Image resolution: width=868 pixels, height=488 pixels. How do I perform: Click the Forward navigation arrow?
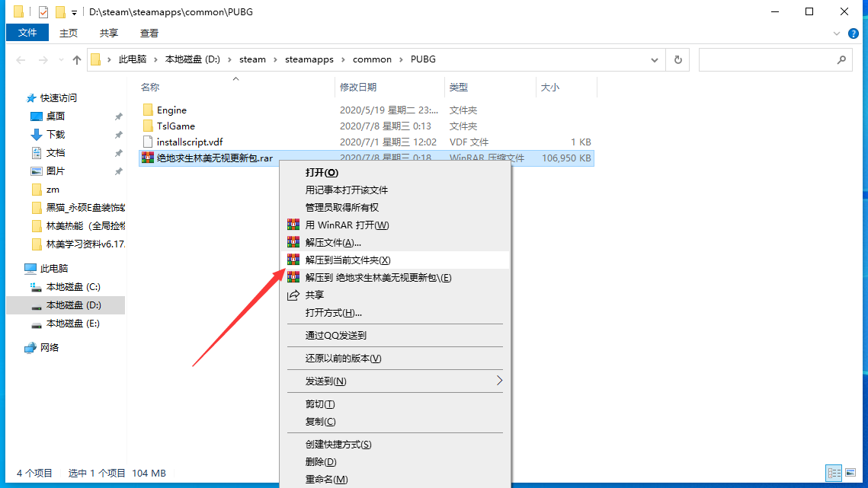coord(43,59)
